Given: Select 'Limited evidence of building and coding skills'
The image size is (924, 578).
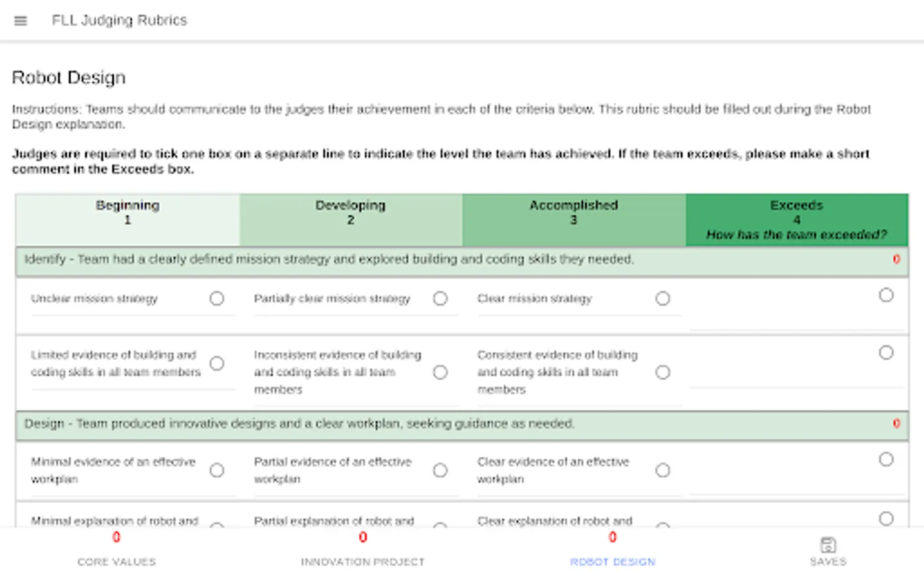Looking at the screenshot, I should click(x=217, y=363).
